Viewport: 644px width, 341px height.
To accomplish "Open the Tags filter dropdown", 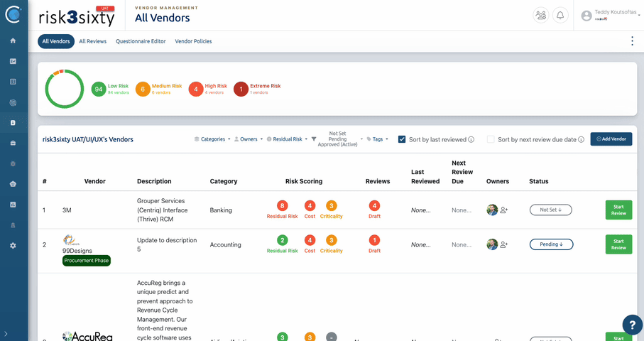I will (378, 139).
